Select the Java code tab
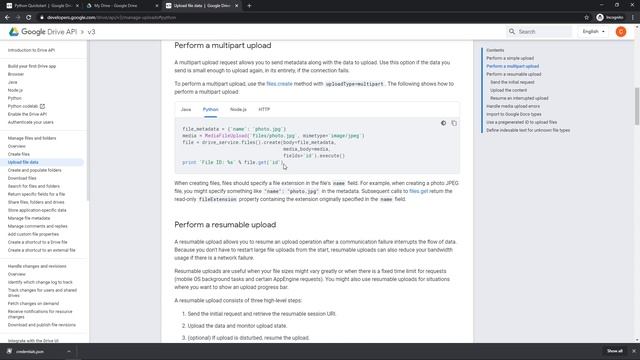 [x=186, y=109]
